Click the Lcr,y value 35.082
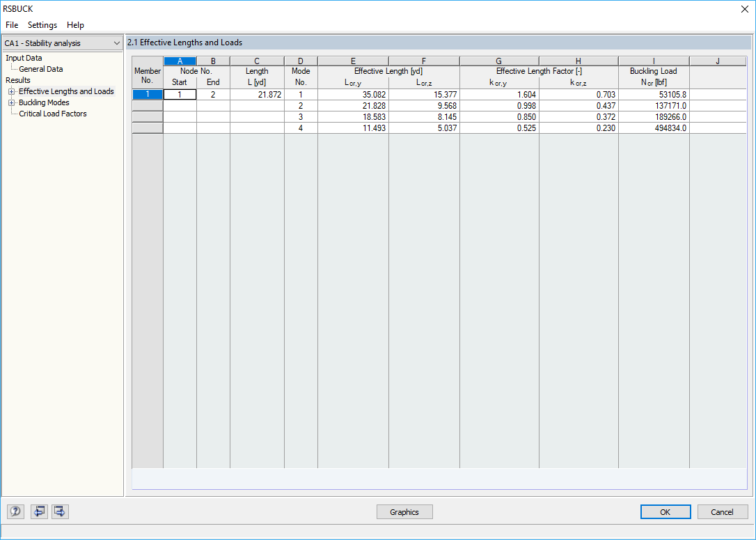756x540 pixels. pos(353,95)
